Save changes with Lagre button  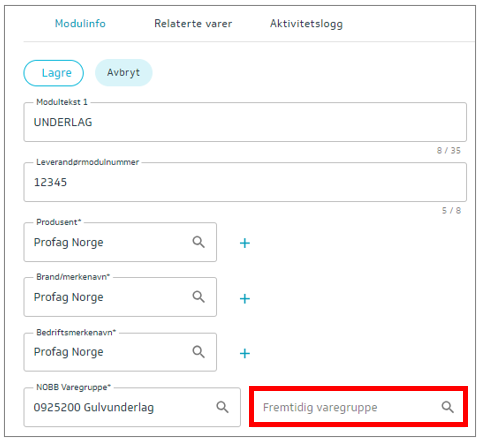[53, 73]
